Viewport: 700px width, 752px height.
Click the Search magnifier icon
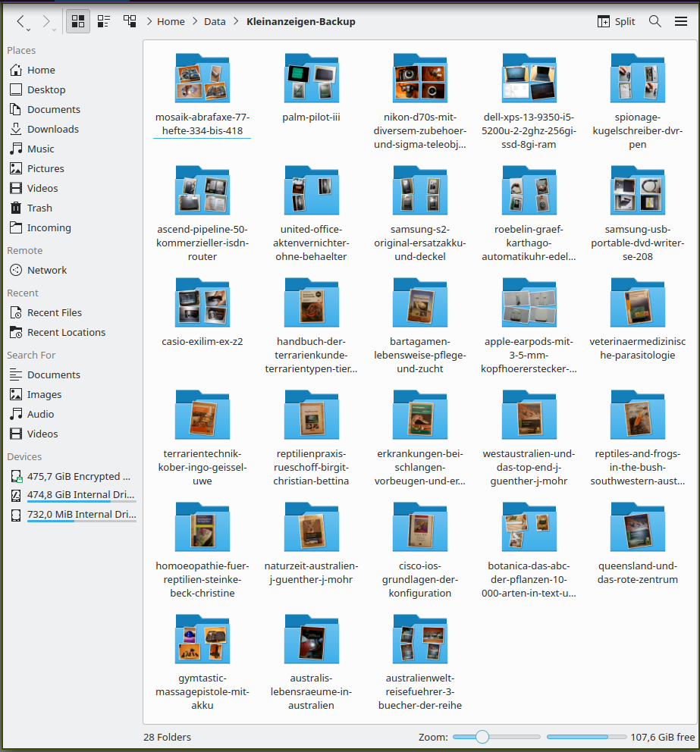tap(655, 21)
